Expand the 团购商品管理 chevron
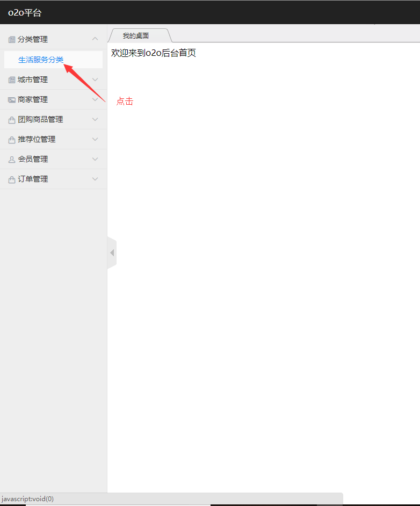 95,119
